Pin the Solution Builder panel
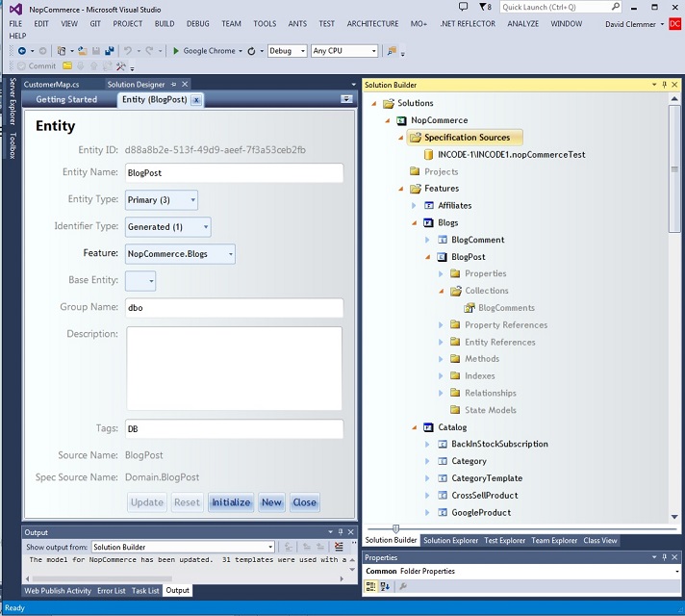Image resolution: width=685 pixels, height=616 pixels. pos(665,85)
